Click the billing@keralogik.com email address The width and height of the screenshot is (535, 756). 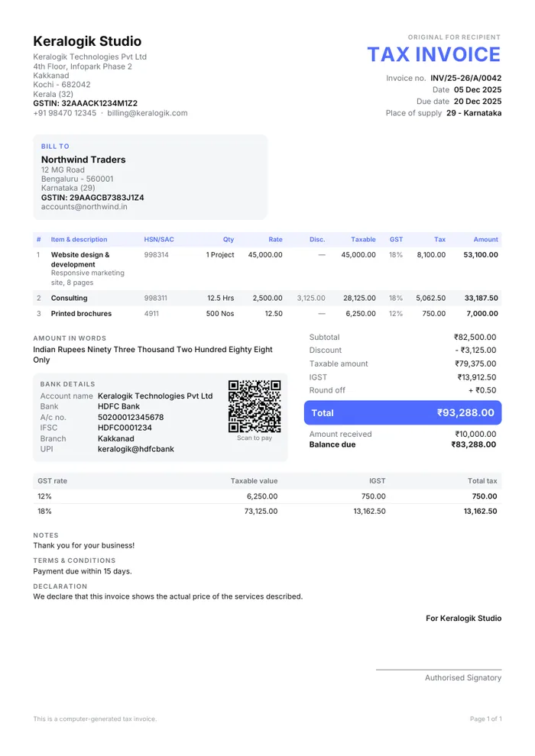pyautogui.click(x=148, y=113)
